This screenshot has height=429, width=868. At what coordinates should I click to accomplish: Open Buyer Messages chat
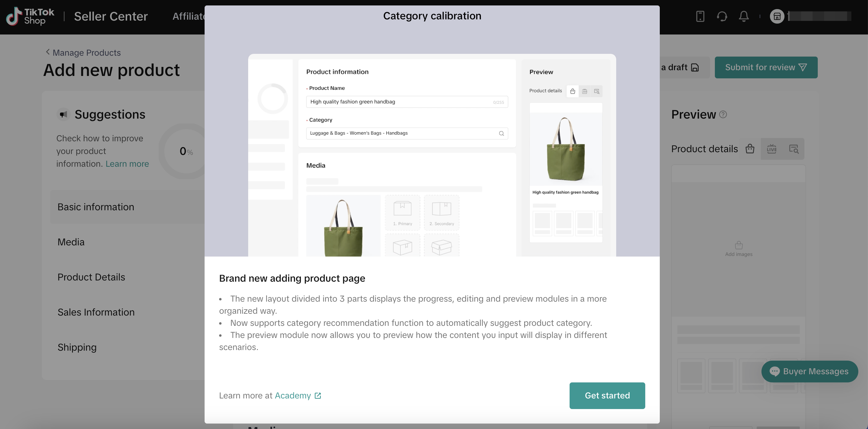tap(809, 371)
